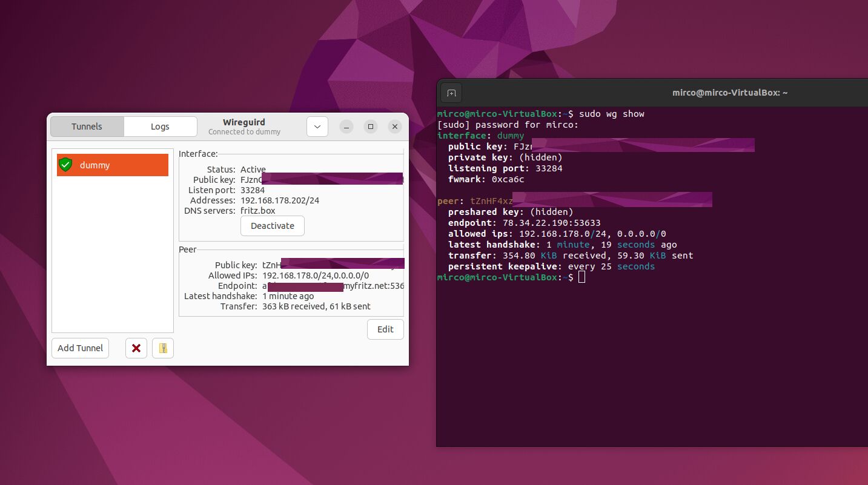Click the sudo wg show command text
Screen dimensions: 868x485
611,114
